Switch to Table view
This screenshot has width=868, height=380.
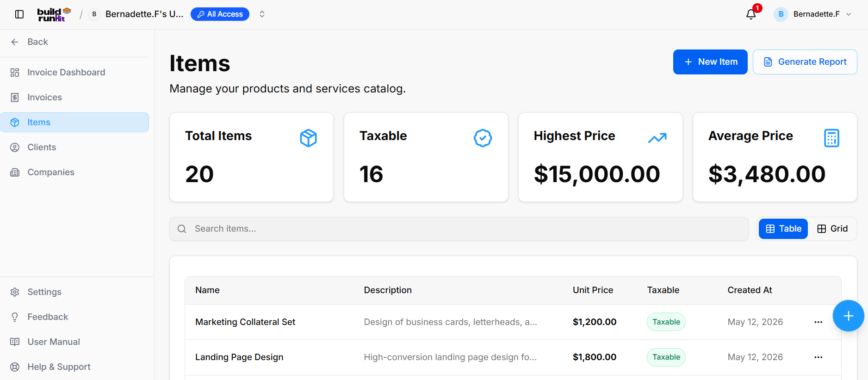[x=783, y=229]
